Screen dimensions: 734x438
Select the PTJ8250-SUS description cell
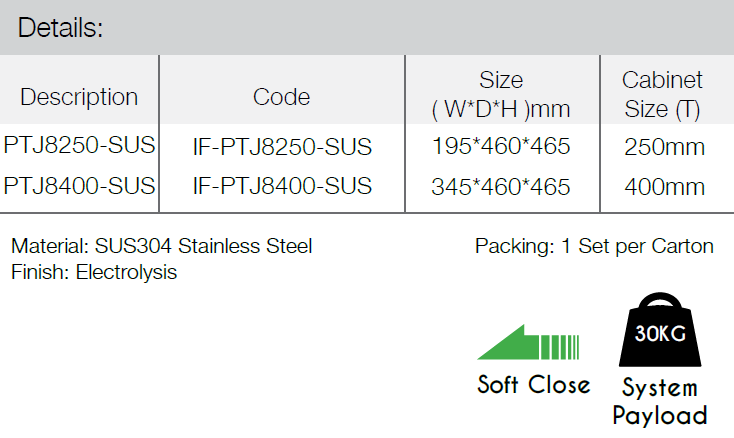[x=79, y=146]
